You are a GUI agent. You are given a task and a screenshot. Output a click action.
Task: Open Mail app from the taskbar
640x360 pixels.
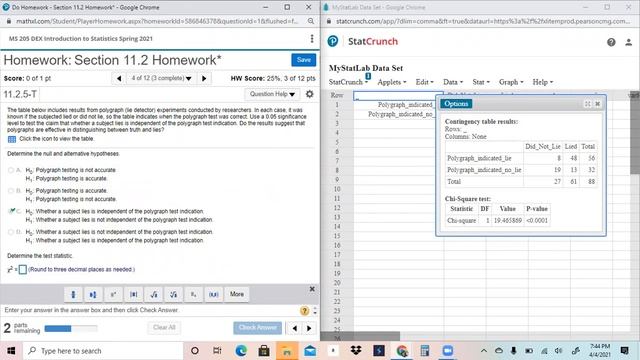(310, 351)
